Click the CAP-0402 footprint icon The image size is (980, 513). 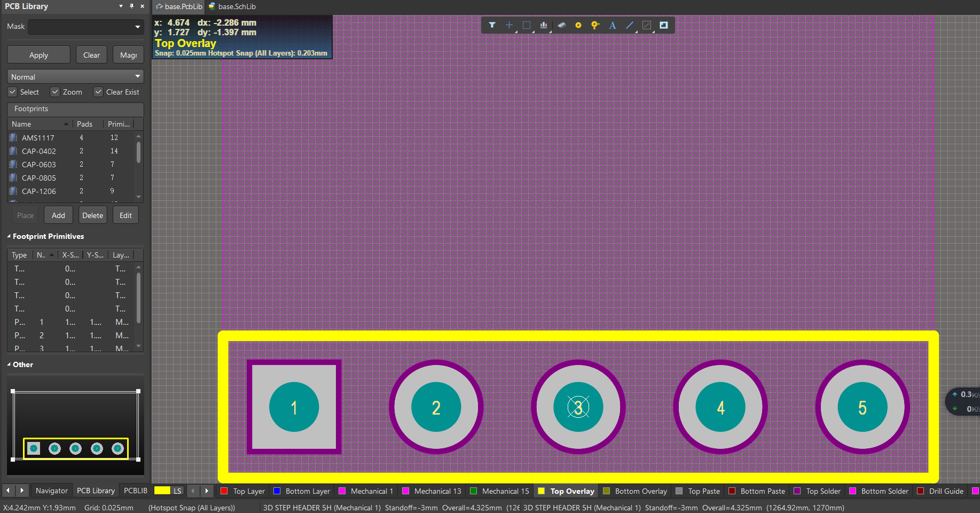[13, 151]
